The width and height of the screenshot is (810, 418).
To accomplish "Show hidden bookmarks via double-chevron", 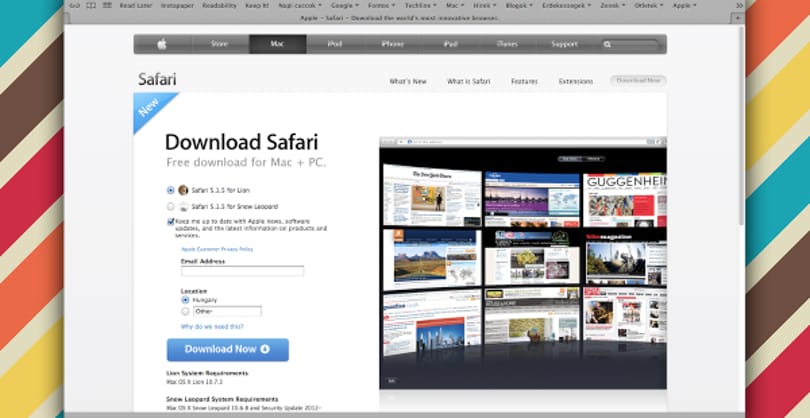I will pos(739,6).
